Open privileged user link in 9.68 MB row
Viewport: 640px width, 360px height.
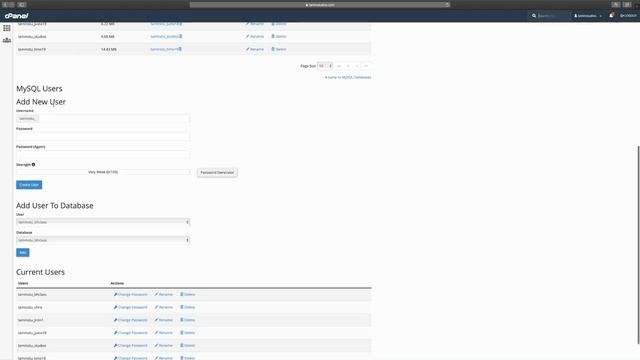tap(164, 36)
